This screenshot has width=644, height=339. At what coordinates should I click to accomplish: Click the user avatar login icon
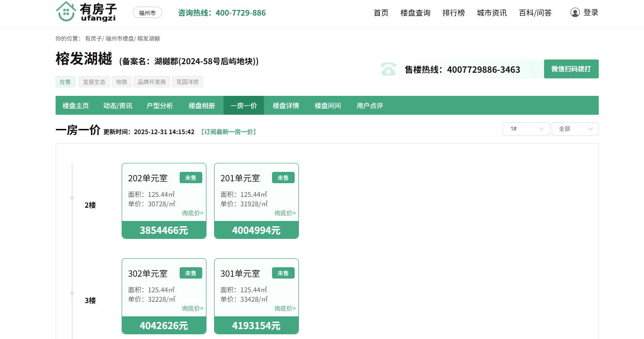point(575,13)
